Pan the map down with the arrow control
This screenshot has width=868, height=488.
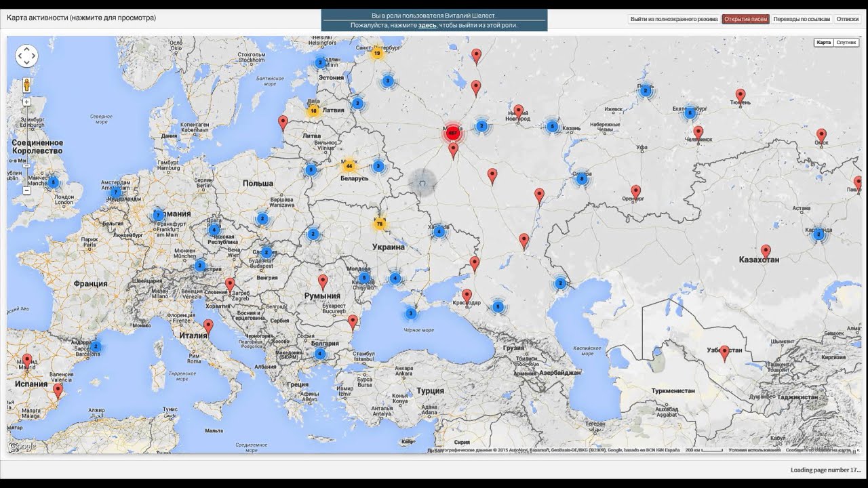(26, 62)
